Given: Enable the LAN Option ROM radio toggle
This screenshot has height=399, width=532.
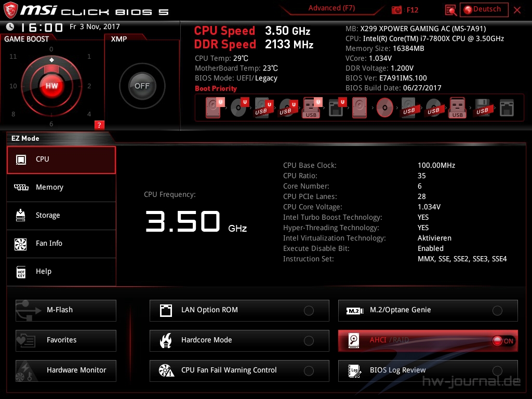Looking at the screenshot, I should [309, 311].
